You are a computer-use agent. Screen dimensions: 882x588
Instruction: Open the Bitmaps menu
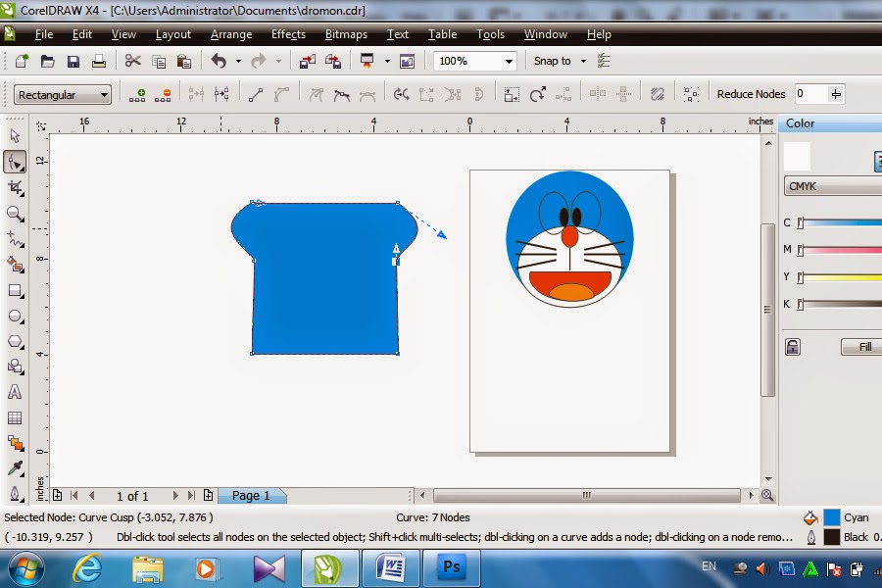click(346, 33)
